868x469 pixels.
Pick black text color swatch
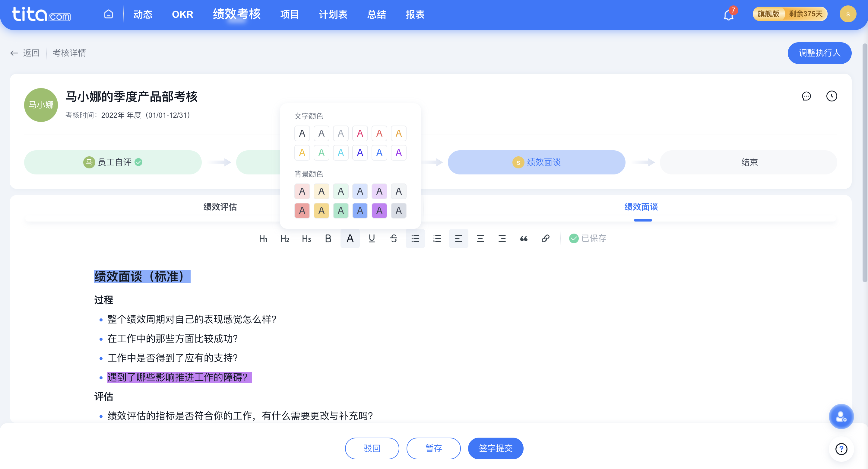(x=302, y=133)
